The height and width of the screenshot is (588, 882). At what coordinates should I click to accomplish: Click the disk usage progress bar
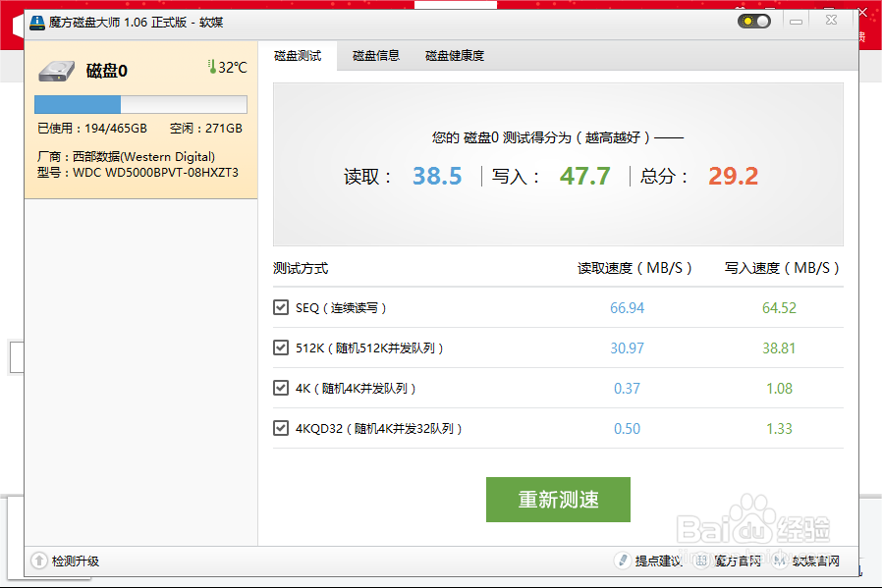point(140,104)
